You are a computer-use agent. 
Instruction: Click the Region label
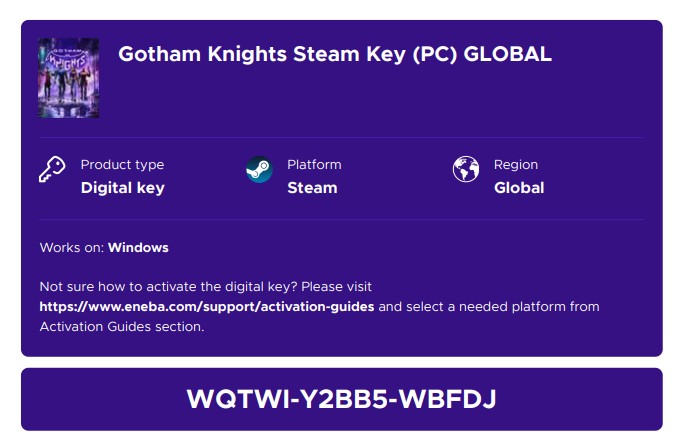point(516,165)
